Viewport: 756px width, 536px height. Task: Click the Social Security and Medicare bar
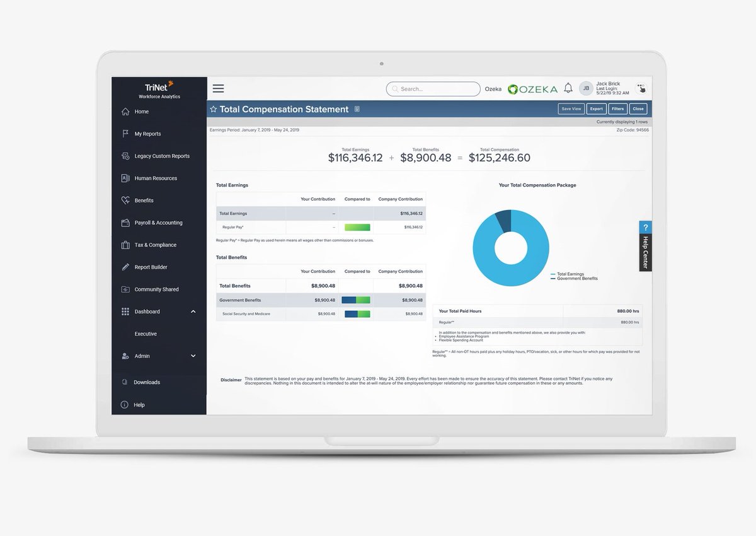click(x=356, y=313)
